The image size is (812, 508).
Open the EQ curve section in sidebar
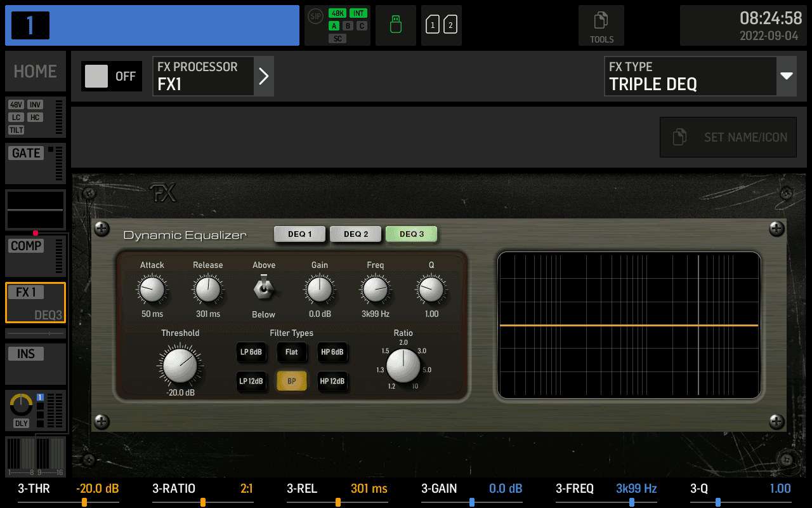[36, 210]
